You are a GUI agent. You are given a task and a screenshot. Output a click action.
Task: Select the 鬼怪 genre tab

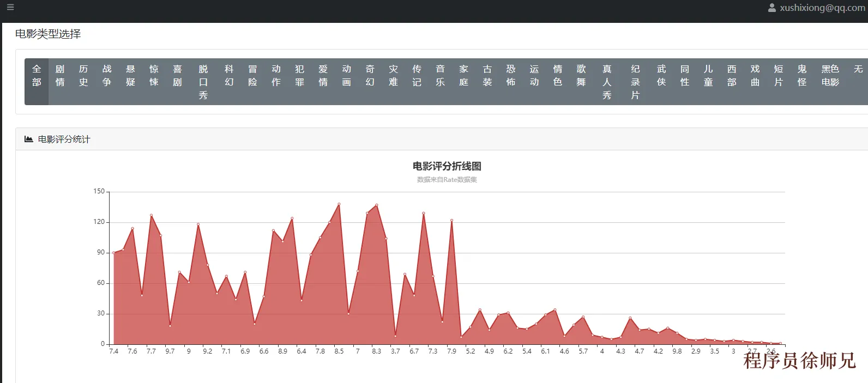click(x=801, y=82)
